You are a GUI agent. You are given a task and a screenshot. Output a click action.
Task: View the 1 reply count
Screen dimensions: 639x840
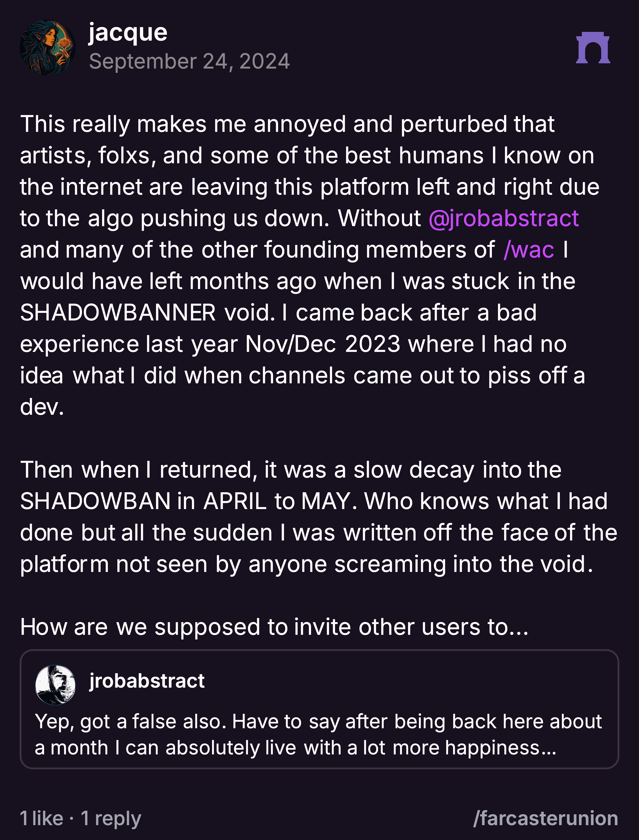pyautogui.click(x=111, y=819)
